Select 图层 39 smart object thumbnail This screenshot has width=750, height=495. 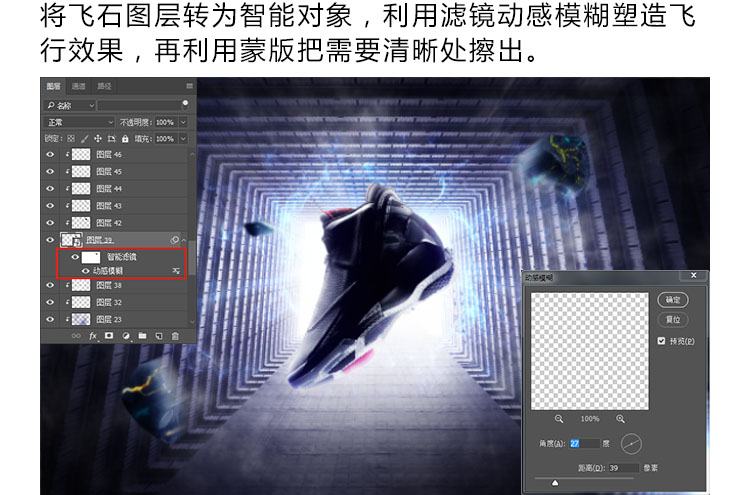point(71,240)
